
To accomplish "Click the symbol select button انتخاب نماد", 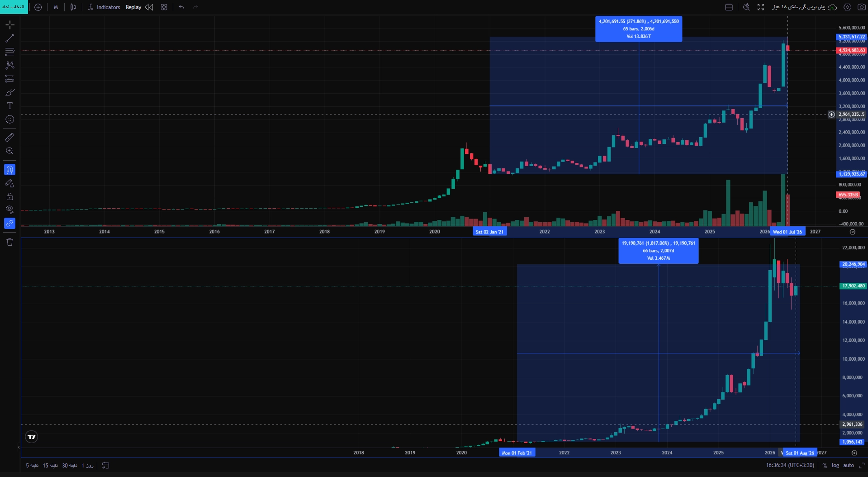I will click(14, 7).
